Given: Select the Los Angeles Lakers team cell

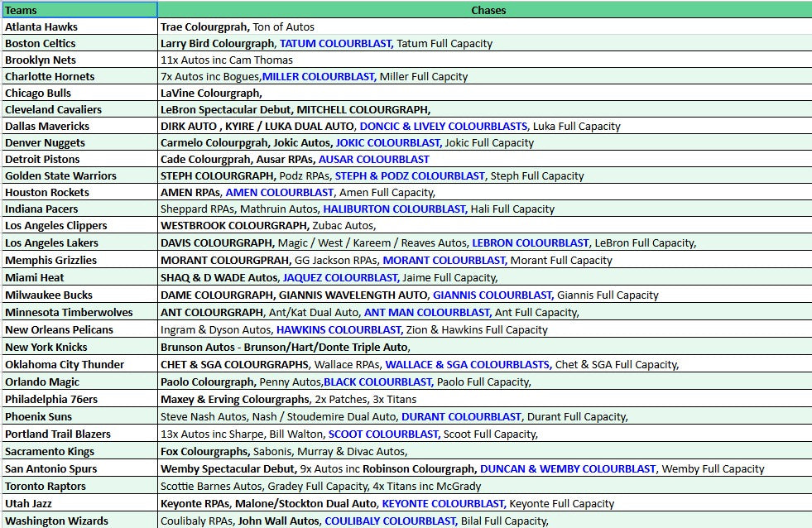Looking at the screenshot, I should tap(79, 242).
